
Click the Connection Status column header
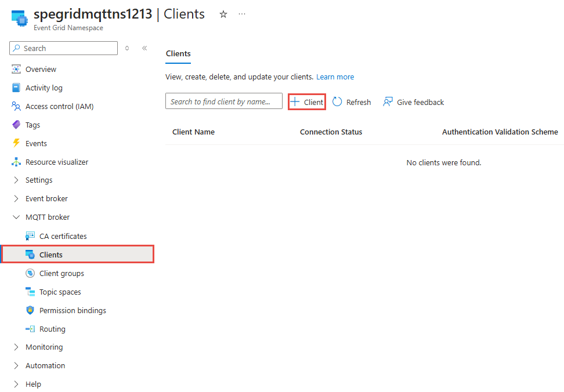[x=331, y=132]
